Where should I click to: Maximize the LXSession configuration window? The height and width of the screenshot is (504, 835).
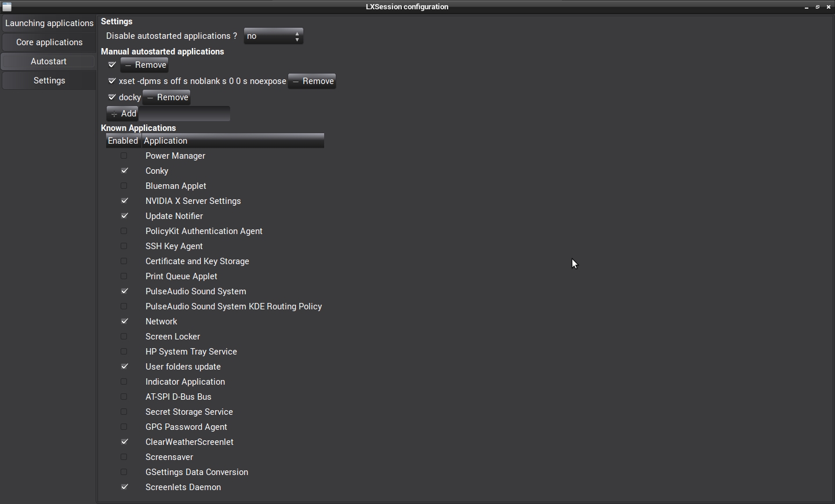pos(818,7)
